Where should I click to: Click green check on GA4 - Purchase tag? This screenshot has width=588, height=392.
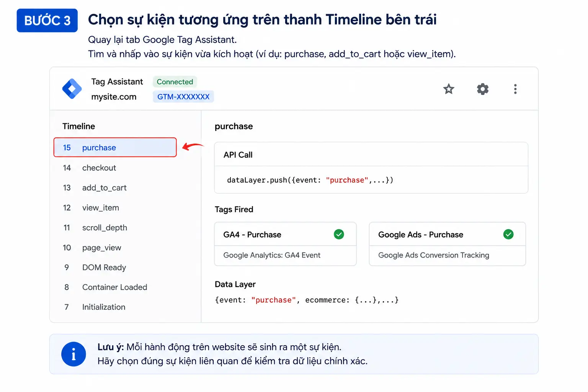point(339,234)
